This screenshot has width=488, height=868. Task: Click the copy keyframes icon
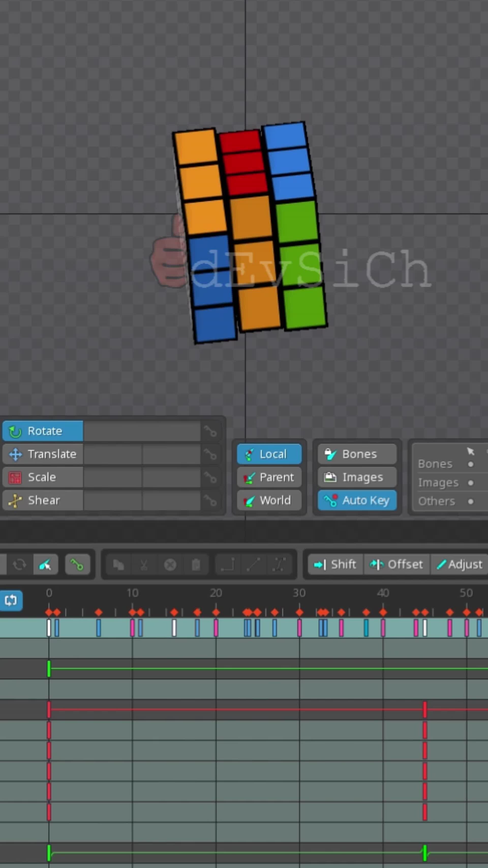coord(118,564)
